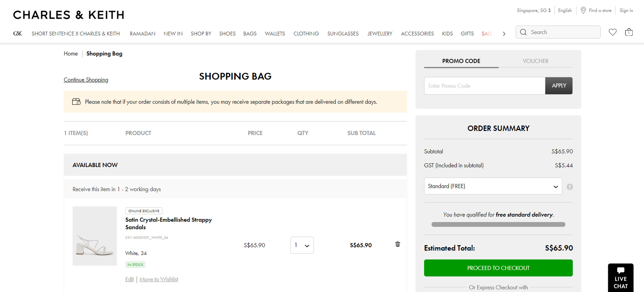The image size is (644, 292).
Task: Click the Estimated Total S$65.90 amount
Action: (x=559, y=248)
